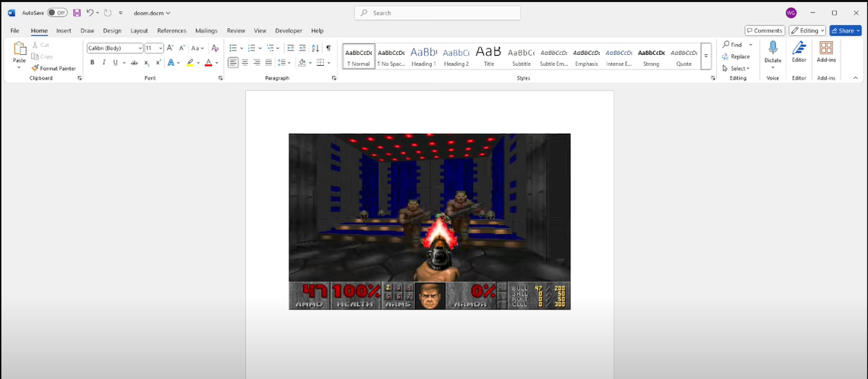Sort text with the A-Z icon
Screen dimensions: 868x379
point(315,48)
